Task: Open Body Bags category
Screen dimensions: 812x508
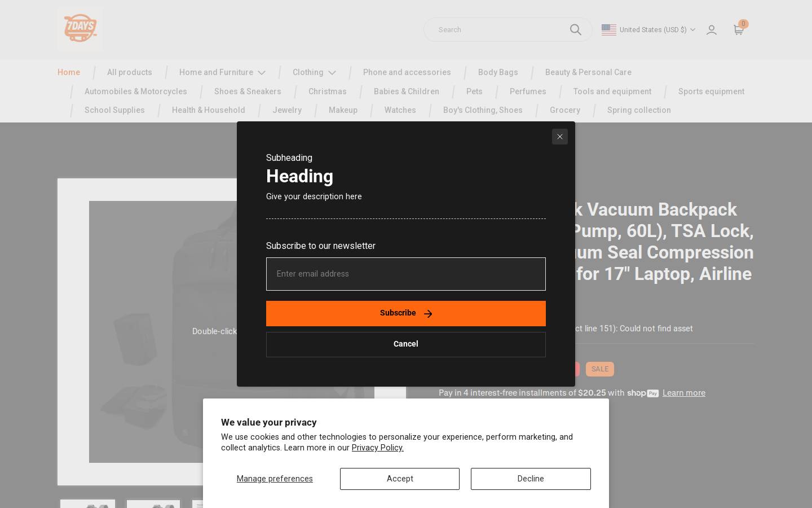Action: [498, 72]
